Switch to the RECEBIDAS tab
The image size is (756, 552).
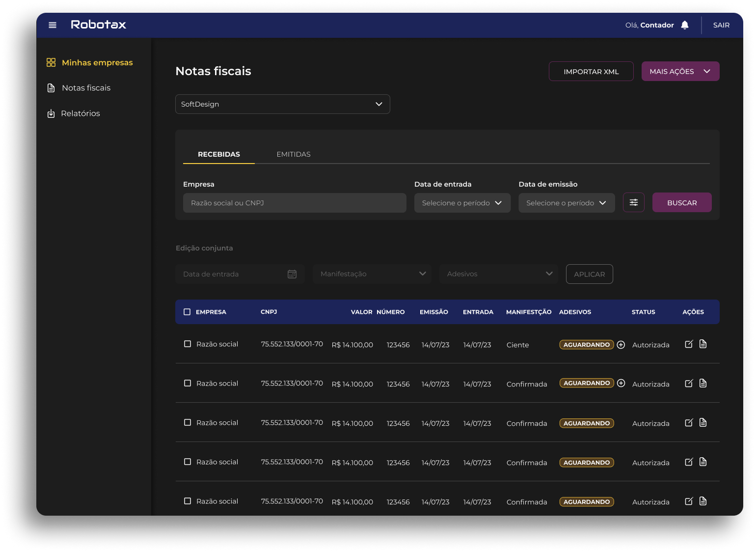point(219,154)
